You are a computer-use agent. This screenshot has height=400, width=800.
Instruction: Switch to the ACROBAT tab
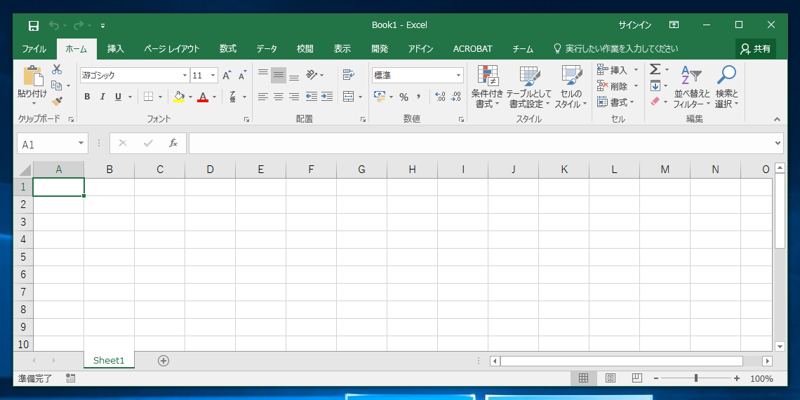pyautogui.click(x=472, y=49)
